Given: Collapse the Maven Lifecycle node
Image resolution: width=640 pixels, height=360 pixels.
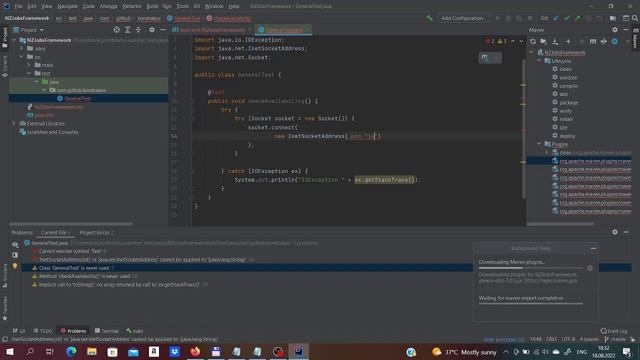Looking at the screenshot, I should tap(539, 60).
